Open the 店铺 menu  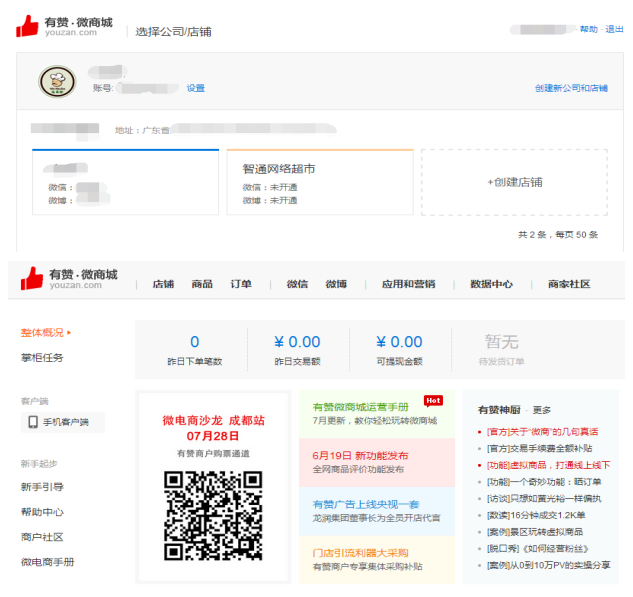(x=163, y=284)
